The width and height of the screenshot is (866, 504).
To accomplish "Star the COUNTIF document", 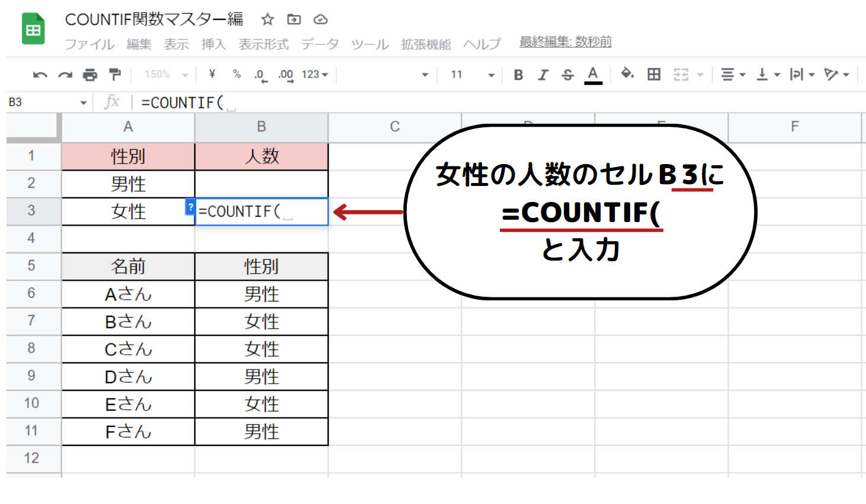I will (268, 20).
